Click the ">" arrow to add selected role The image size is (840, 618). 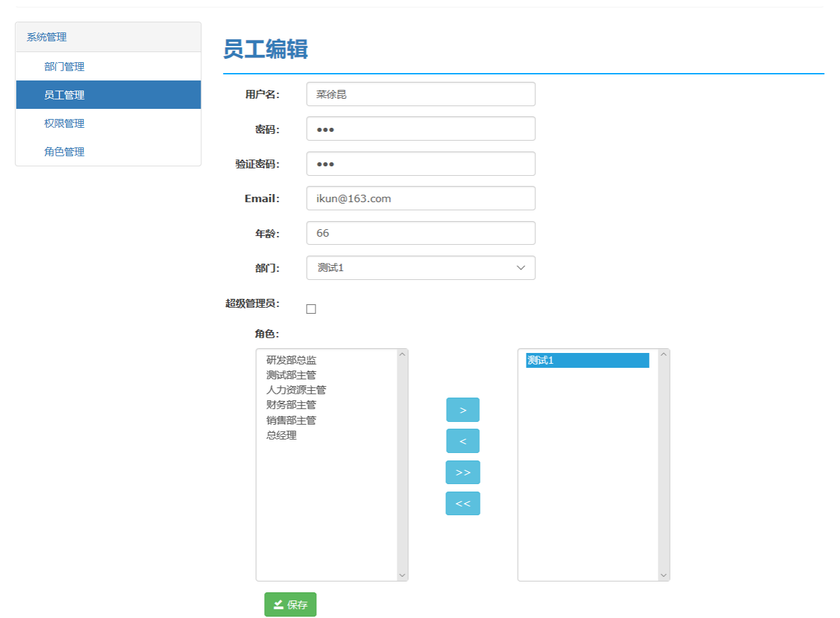pyautogui.click(x=462, y=409)
